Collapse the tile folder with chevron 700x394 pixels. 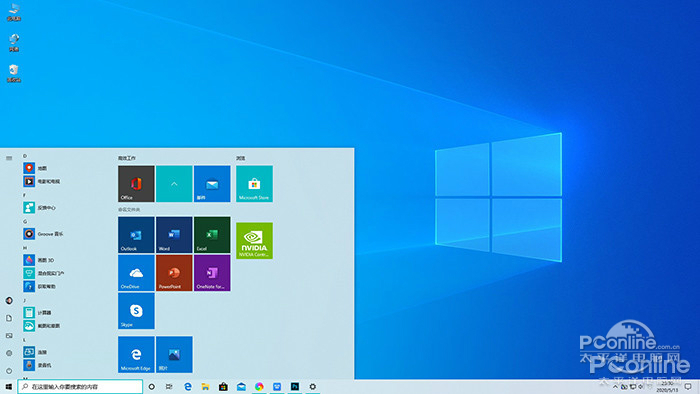click(174, 184)
